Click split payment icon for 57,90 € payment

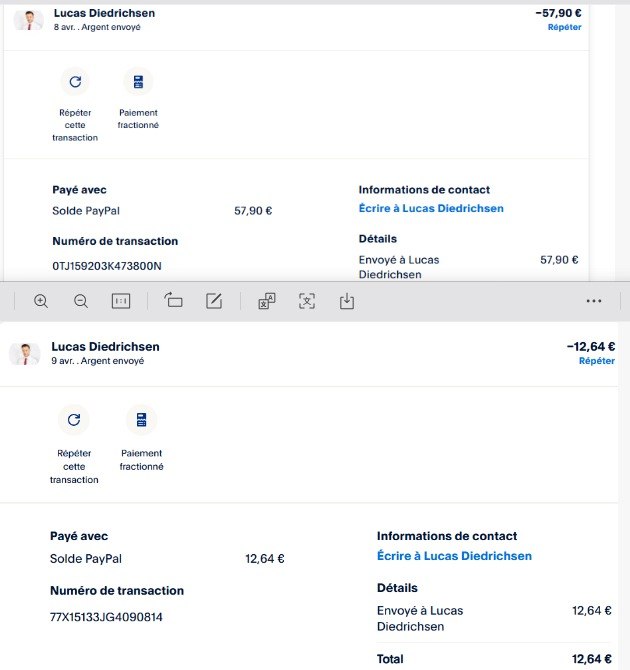click(x=138, y=82)
